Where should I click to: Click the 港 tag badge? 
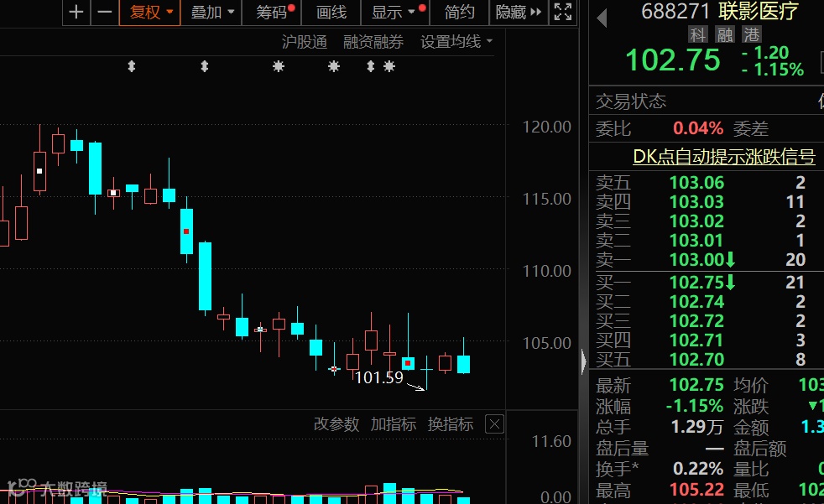pyautogui.click(x=752, y=34)
